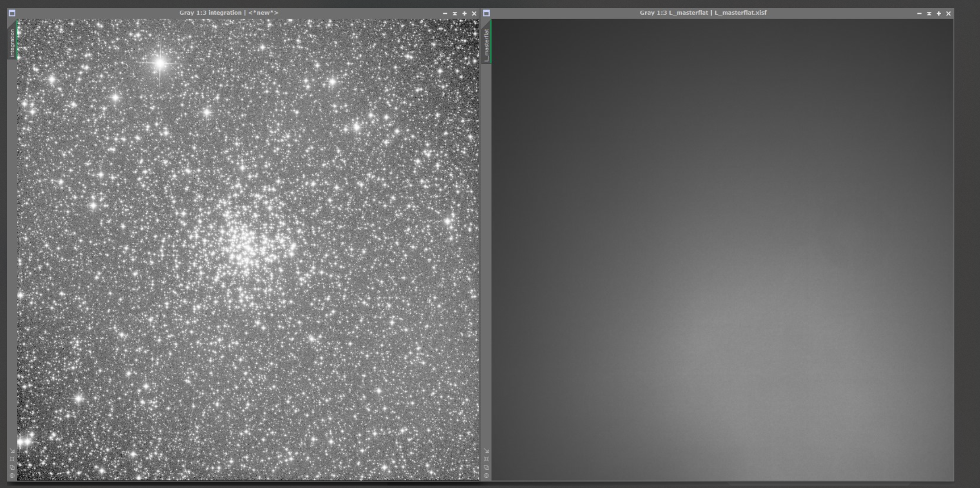
Task: Shade the L_masterflat window using roll-up button
Action: tap(929, 13)
